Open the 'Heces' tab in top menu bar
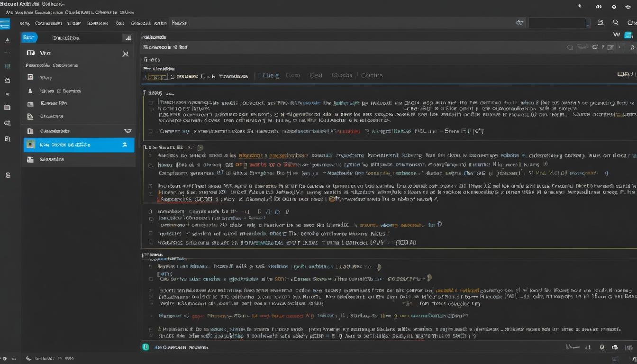This screenshot has height=364, width=637. point(179,23)
